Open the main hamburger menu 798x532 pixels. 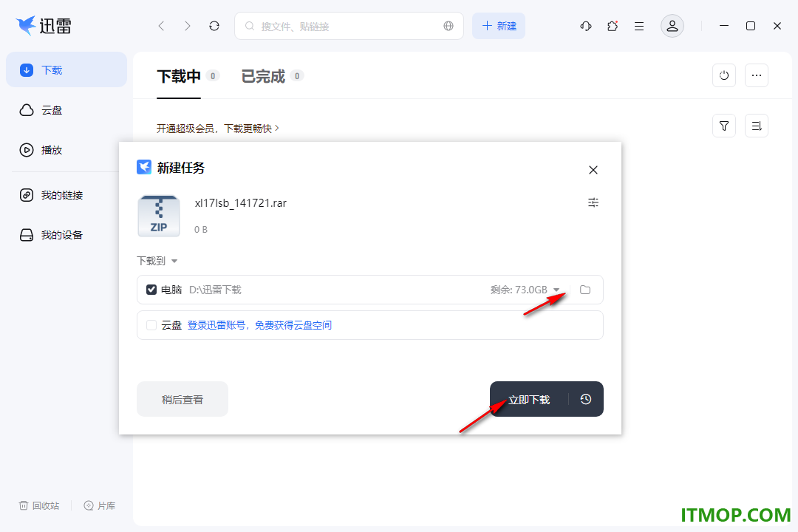click(638, 26)
